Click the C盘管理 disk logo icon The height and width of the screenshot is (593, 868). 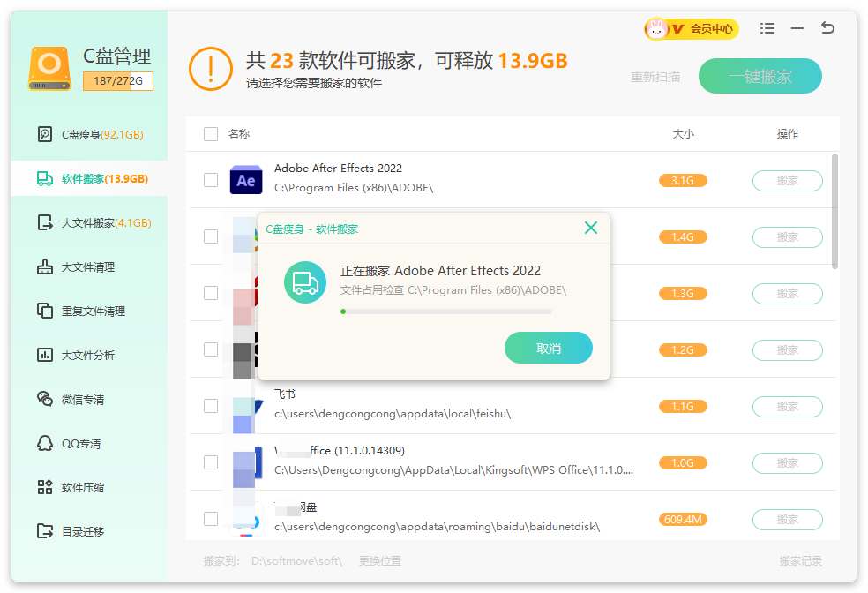click(x=49, y=69)
